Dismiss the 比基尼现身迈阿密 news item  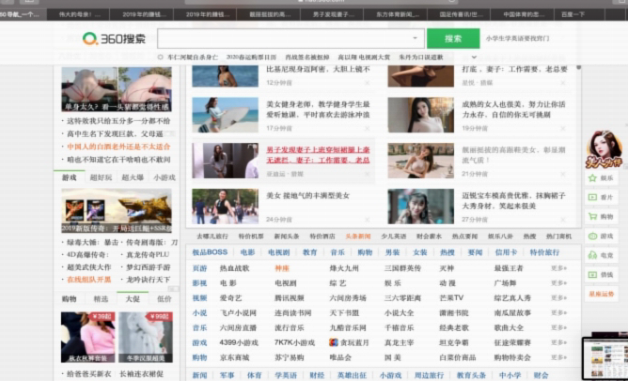tap(367, 83)
